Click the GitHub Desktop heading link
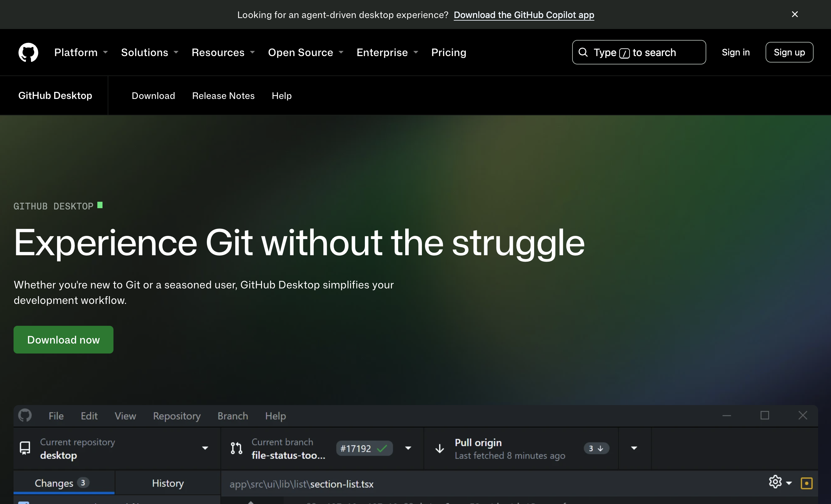The height and width of the screenshot is (504, 831). point(55,95)
